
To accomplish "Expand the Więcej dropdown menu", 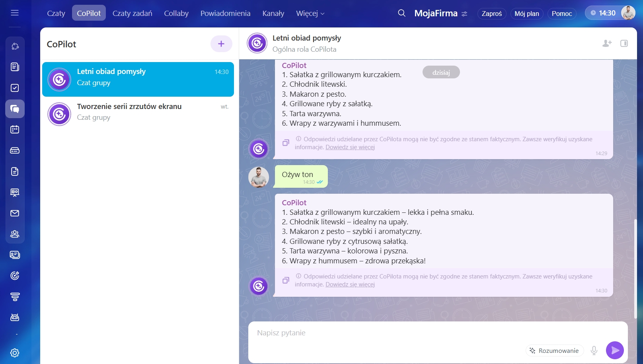I will [310, 14].
